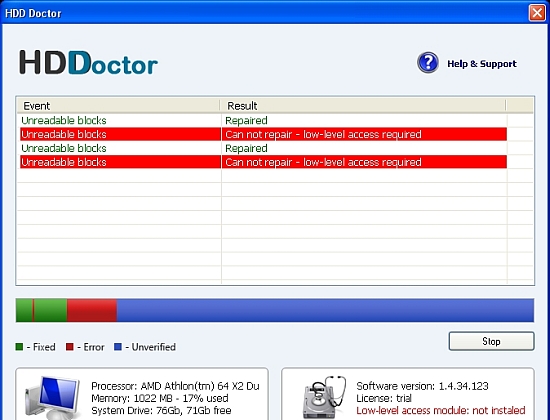Click the red error segment of progress bar
The image size is (550, 420).
[92, 310]
